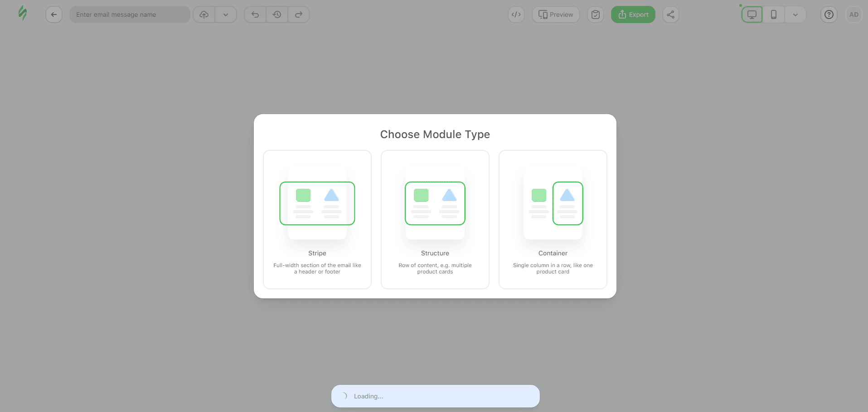The width and height of the screenshot is (868, 412).
Task: Switch to mobile view mode
Action: (774, 14)
